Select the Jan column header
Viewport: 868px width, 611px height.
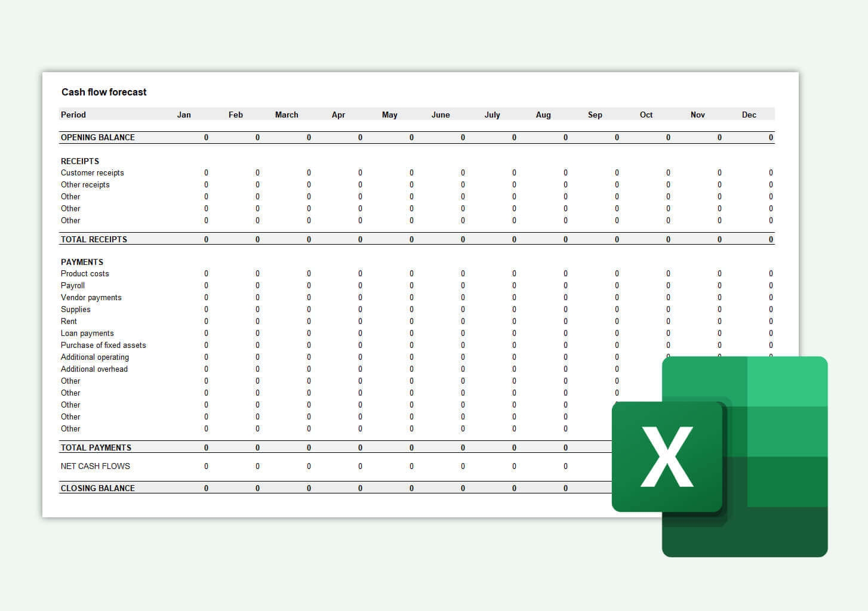coord(183,115)
